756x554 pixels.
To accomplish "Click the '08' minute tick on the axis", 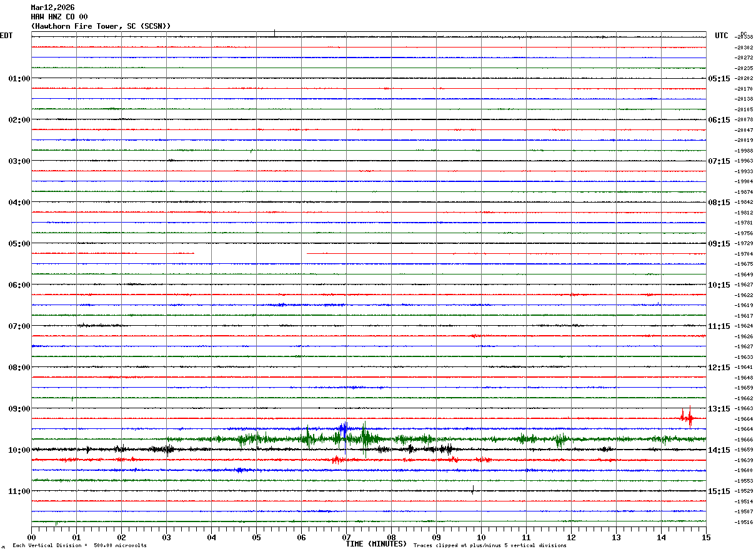I will [391, 537].
